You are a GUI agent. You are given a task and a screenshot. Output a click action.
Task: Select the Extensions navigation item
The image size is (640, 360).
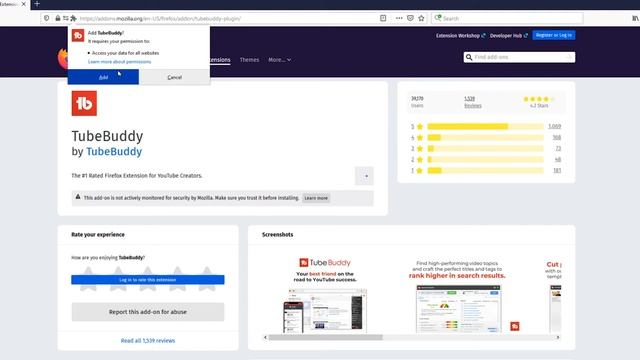pos(220,60)
